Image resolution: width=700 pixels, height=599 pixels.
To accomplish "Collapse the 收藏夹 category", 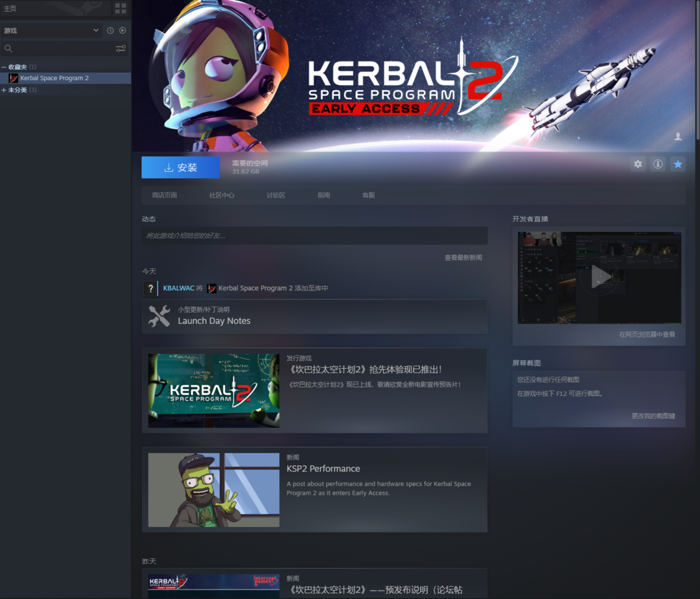I will [x=4, y=67].
